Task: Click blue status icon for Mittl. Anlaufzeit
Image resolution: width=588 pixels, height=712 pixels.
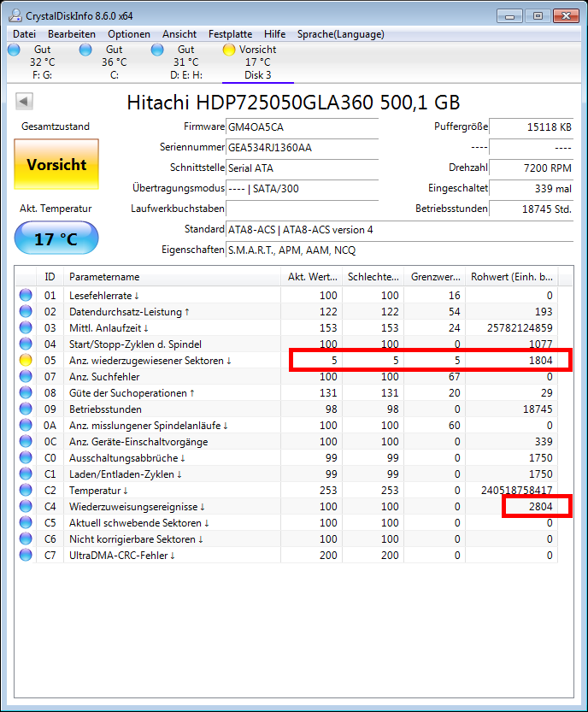Action: coord(26,327)
